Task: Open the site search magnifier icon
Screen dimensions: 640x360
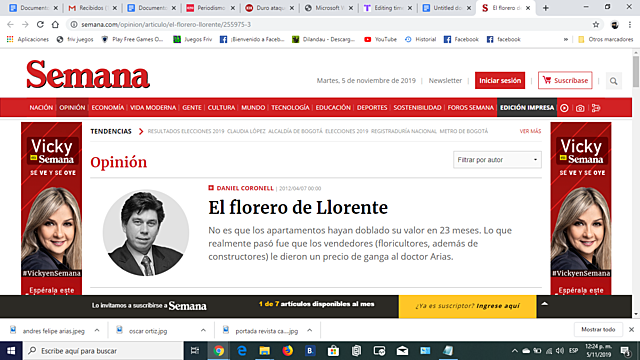Action: [613, 81]
